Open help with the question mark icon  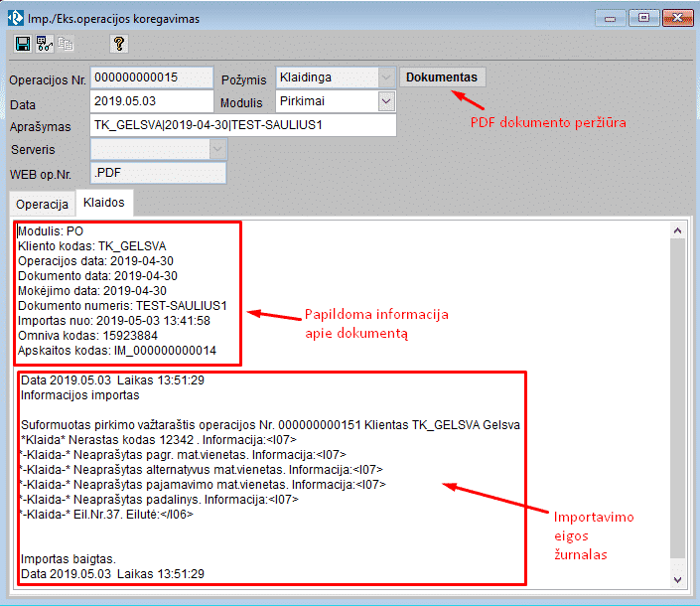[118, 44]
